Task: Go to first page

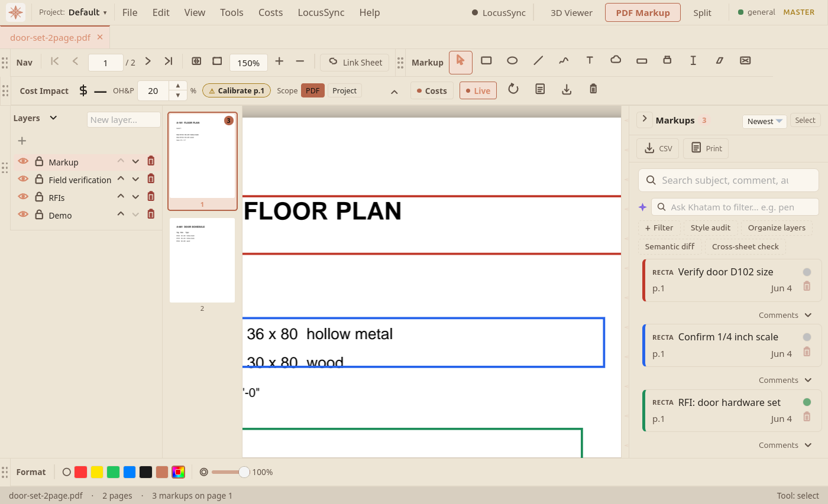Action: [55, 61]
